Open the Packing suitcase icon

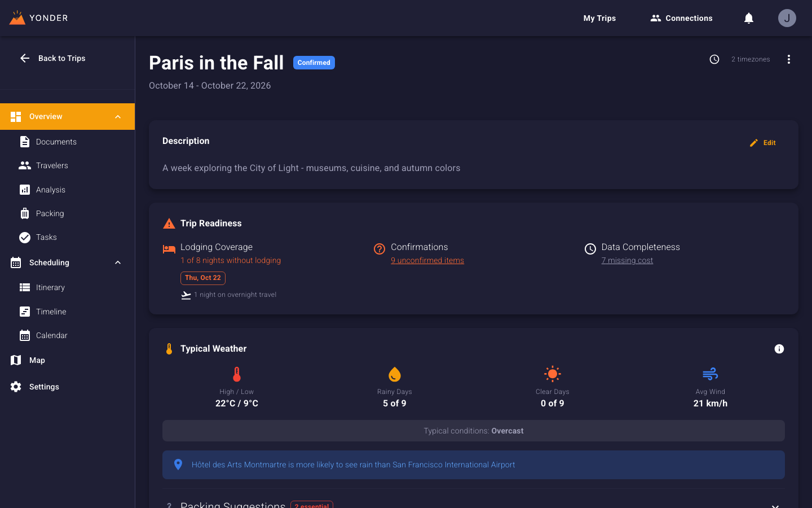click(25, 213)
